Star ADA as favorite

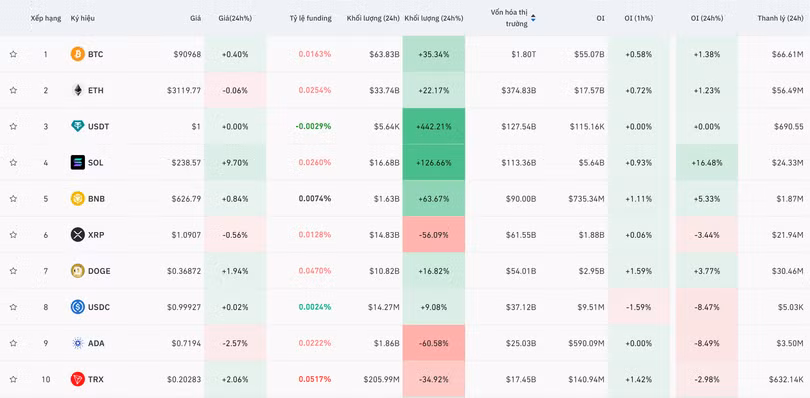[13, 343]
